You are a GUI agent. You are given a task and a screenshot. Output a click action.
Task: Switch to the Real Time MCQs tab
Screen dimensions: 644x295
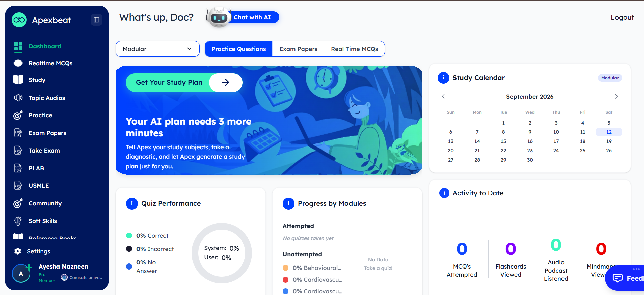point(355,49)
